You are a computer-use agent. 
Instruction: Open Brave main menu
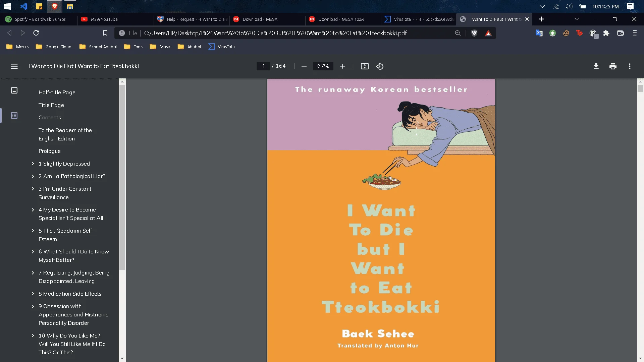point(635,33)
